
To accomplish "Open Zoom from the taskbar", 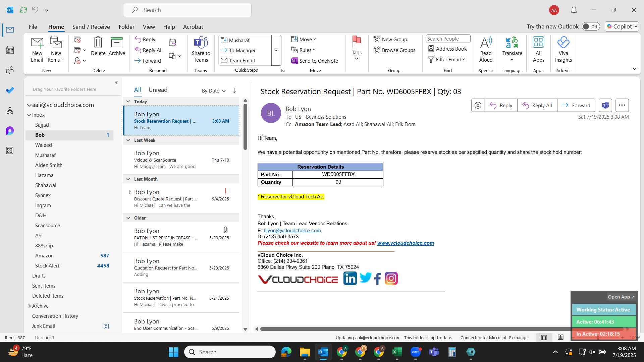I will click(x=415, y=352).
